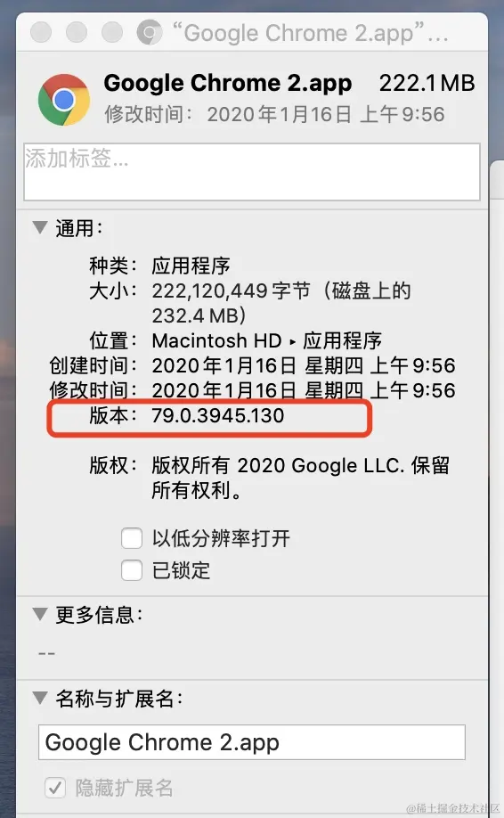This screenshot has width=504, height=818.
Task: Enable the 以低分辨率打开 checkbox
Action: pos(132,538)
